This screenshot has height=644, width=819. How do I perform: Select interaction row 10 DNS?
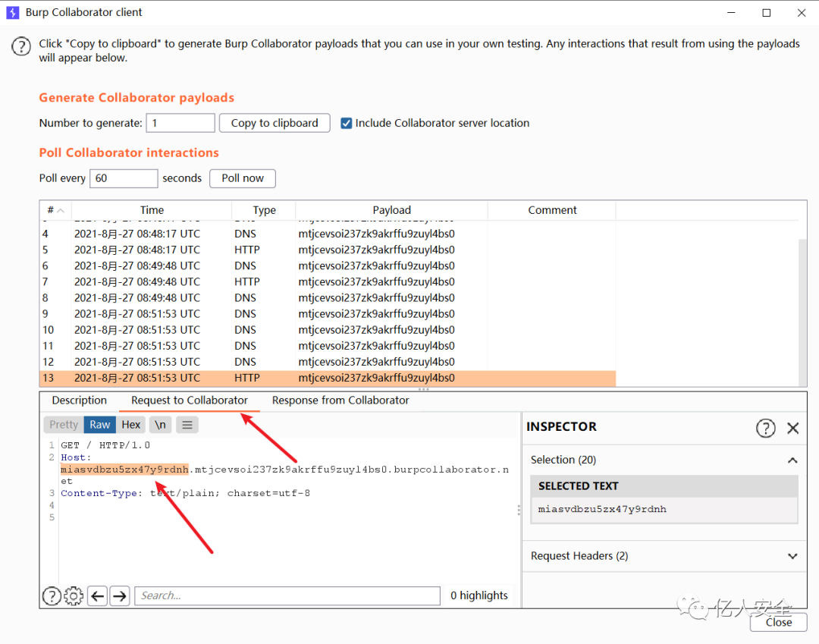(328, 330)
